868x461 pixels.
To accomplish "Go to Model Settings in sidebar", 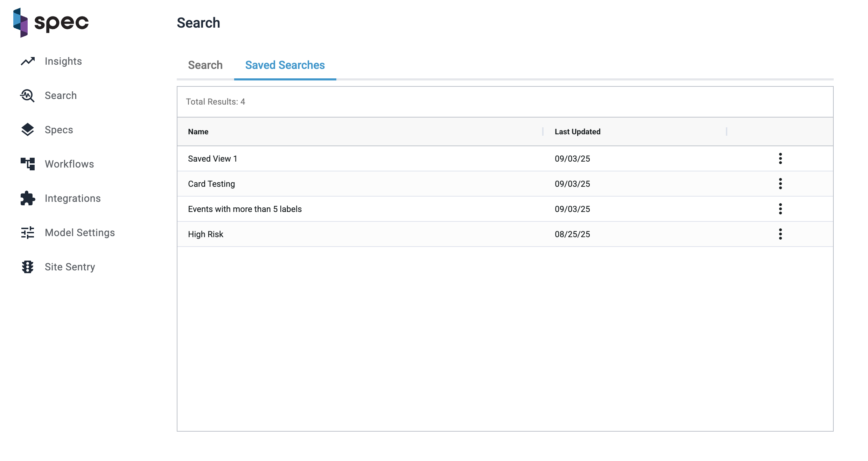I will (x=80, y=233).
